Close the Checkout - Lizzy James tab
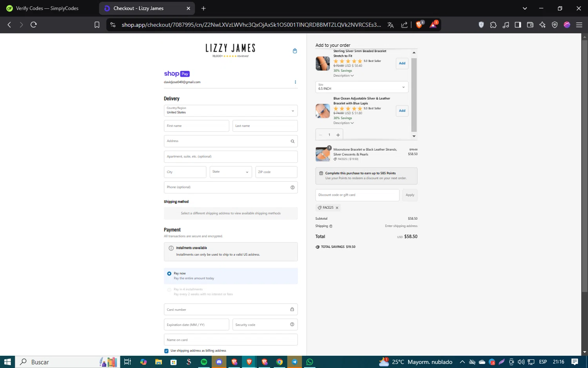Screen dimensions: 588x368 (188, 8)
